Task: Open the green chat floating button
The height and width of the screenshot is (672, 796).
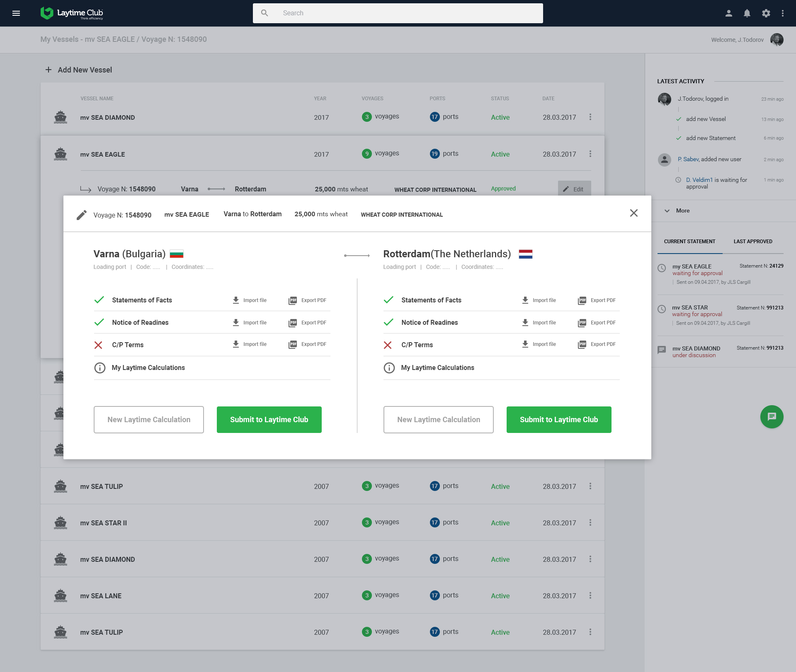Action: [772, 416]
